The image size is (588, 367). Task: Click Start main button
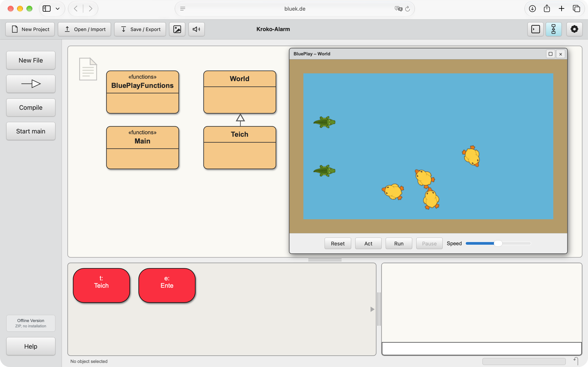pos(31,131)
